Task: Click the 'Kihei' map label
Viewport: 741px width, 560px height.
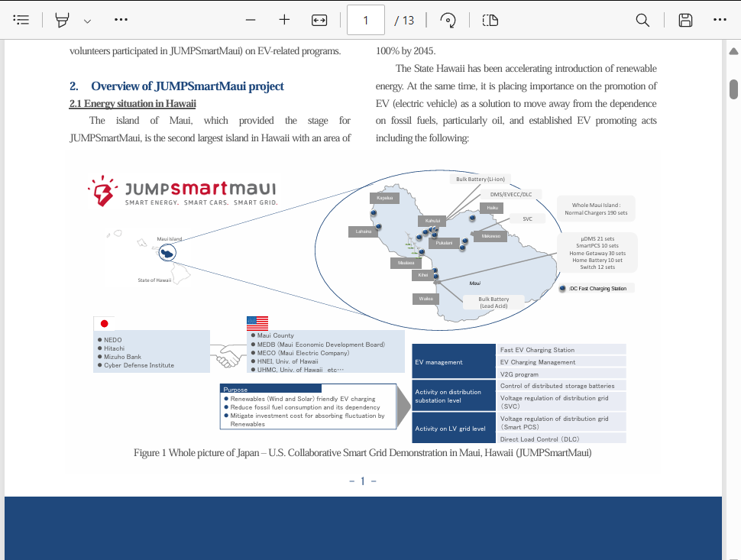Action: [x=423, y=274]
